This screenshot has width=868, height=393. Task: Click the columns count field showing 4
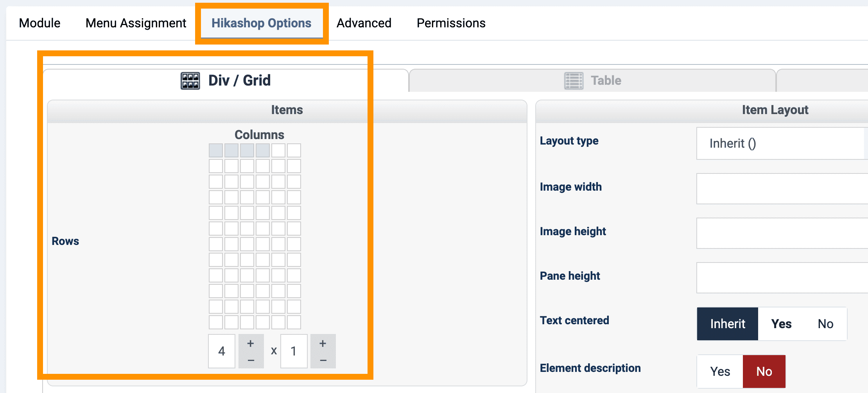click(x=222, y=351)
